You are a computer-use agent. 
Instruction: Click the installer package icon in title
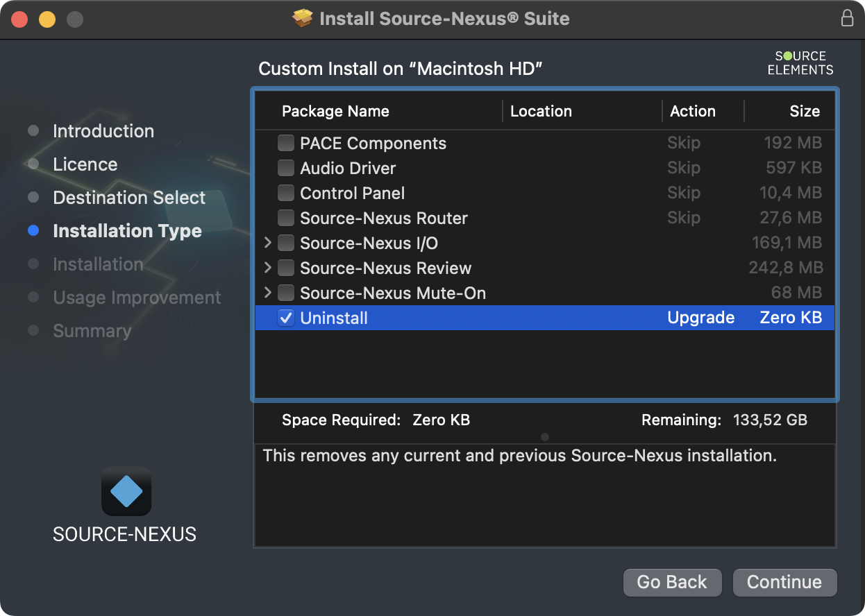point(303,19)
